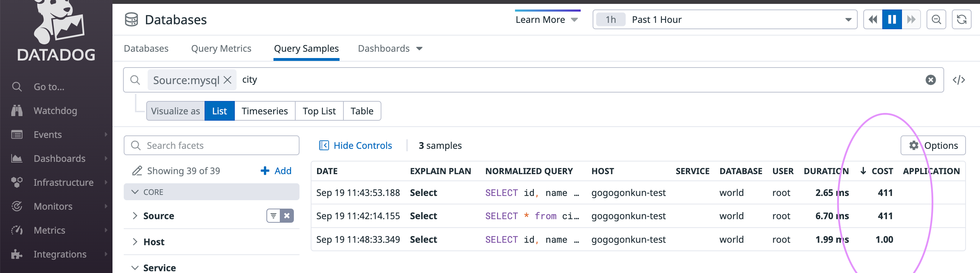Focus the Search facets field
Screen dimensions: 980x273
(x=211, y=145)
